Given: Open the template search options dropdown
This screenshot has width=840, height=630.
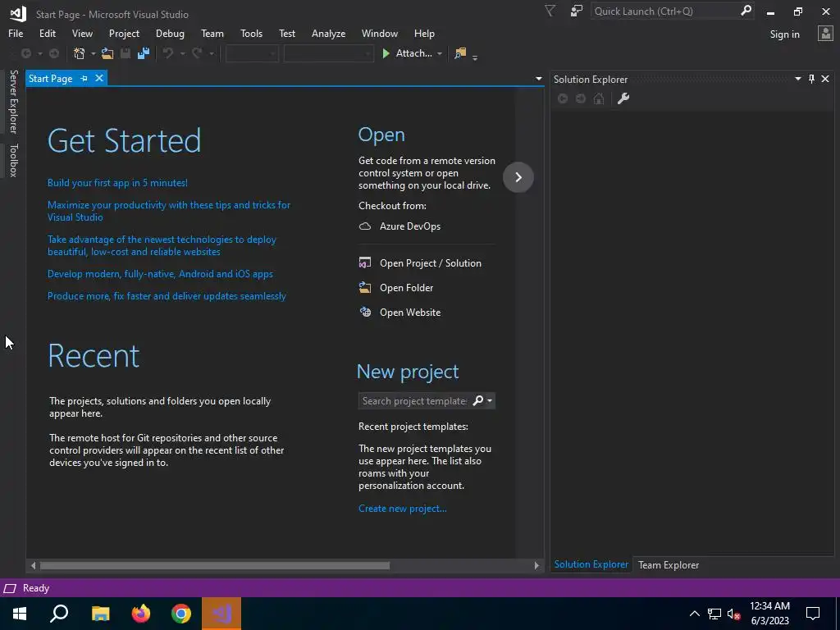Looking at the screenshot, I should (490, 400).
